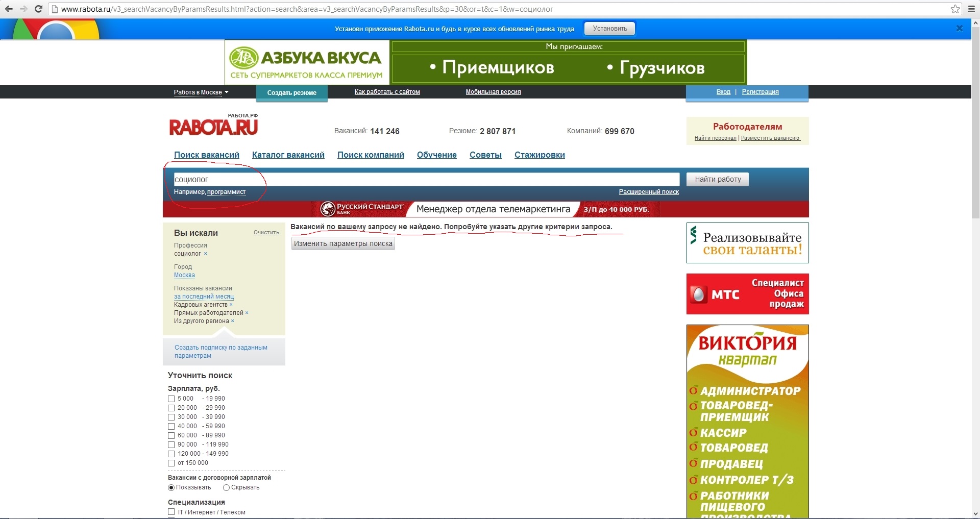Open the Азбука Вкуса banner ad

click(x=485, y=62)
